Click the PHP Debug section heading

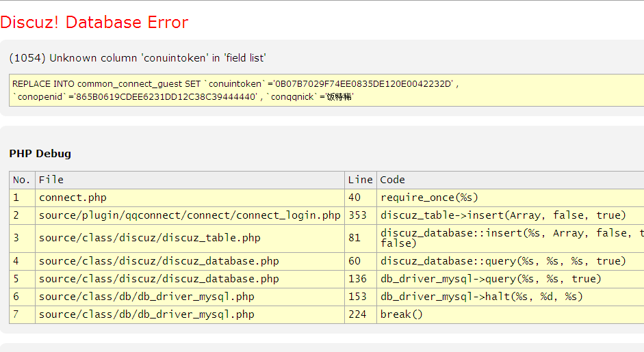(x=40, y=154)
